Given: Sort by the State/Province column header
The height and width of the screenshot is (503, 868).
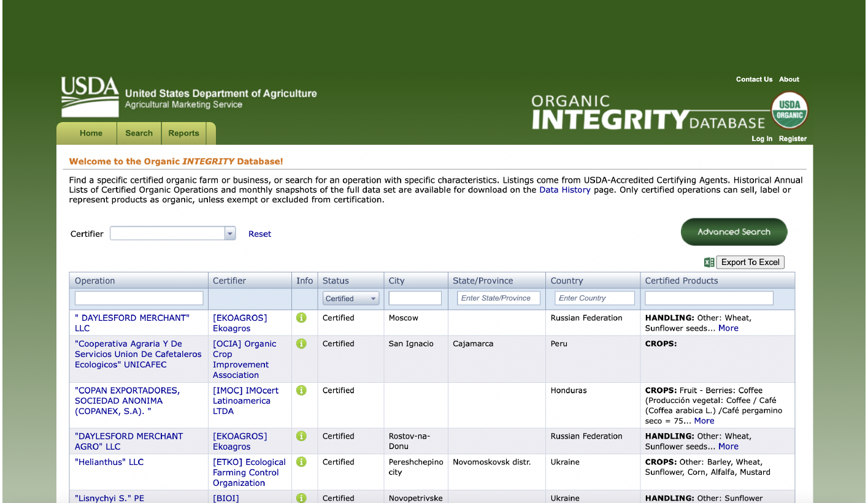Looking at the screenshot, I should 483,280.
